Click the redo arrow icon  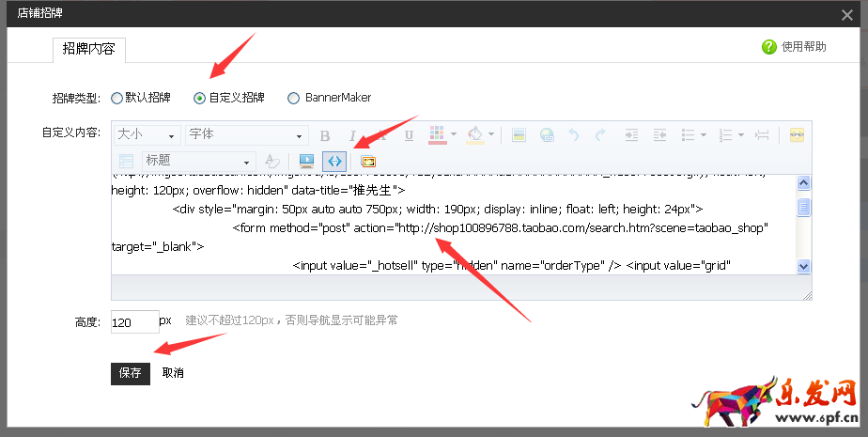click(600, 135)
